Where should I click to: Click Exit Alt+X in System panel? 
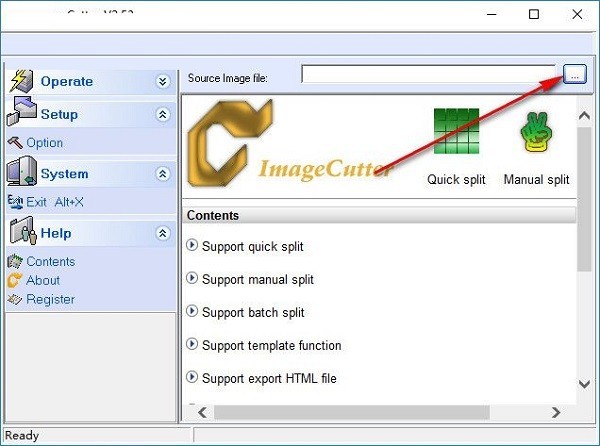55,202
